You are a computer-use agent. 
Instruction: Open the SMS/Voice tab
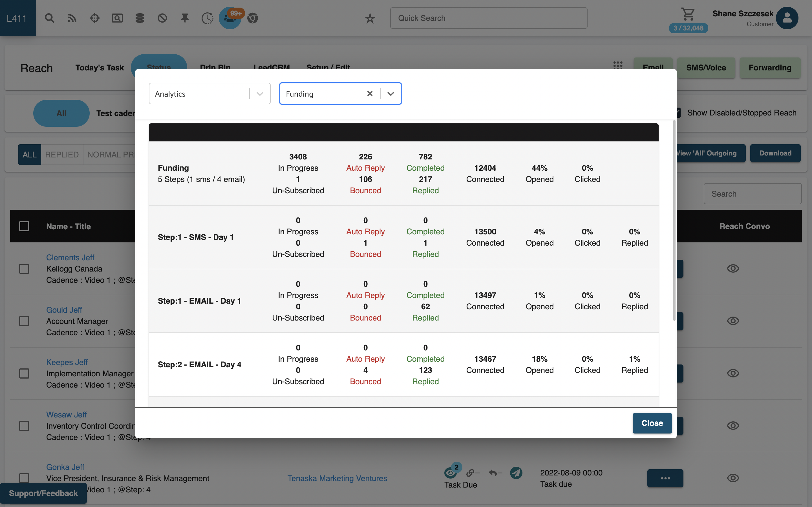click(x=706, y=66)
